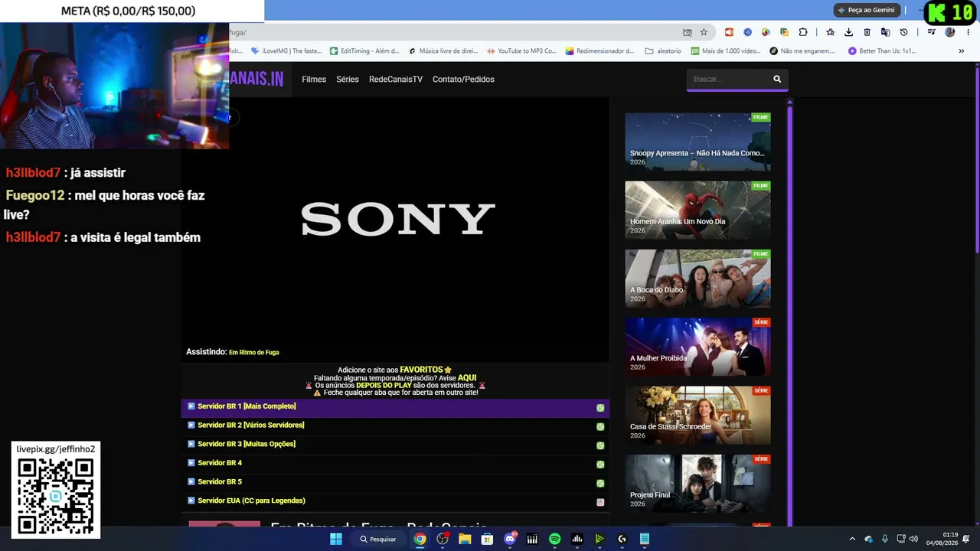Open the Redimensionador bookmark
The height and width of the screenshot is (551, 980).
click(599, 51)
